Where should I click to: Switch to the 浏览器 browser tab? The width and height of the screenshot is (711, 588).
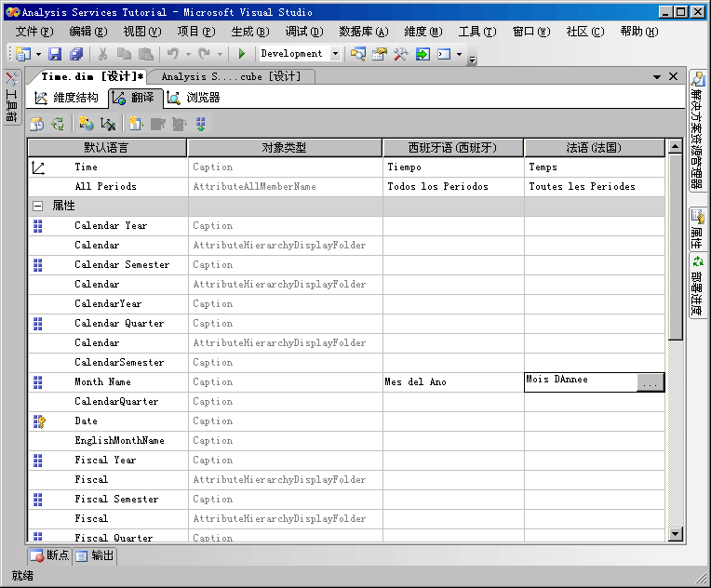194,98
